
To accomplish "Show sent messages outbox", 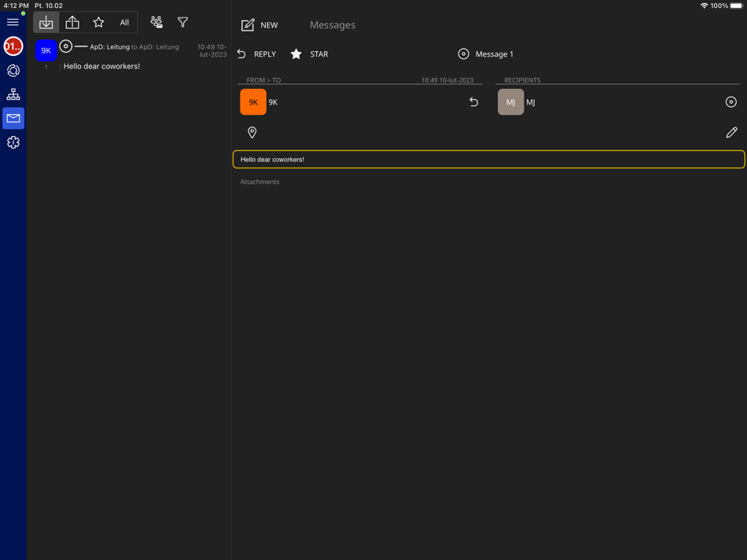I will point(72,22).
